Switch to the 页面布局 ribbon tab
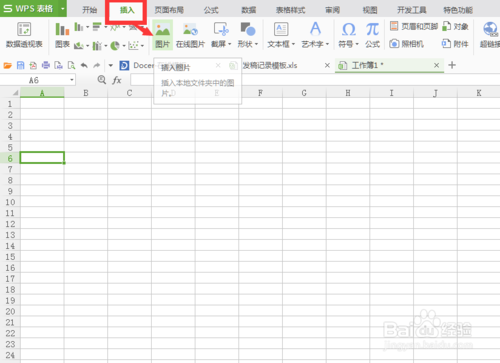500x363 pixels. pos(169,10)
